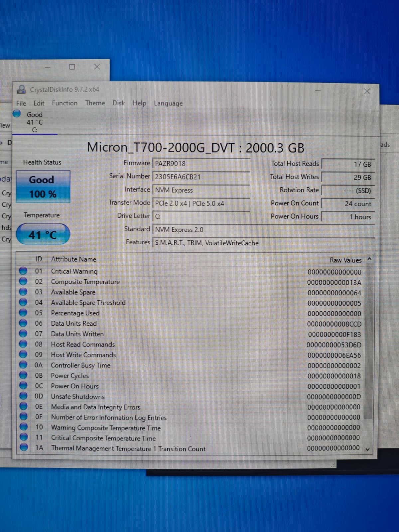Click the Serial Number field

[x=201, y=177]
